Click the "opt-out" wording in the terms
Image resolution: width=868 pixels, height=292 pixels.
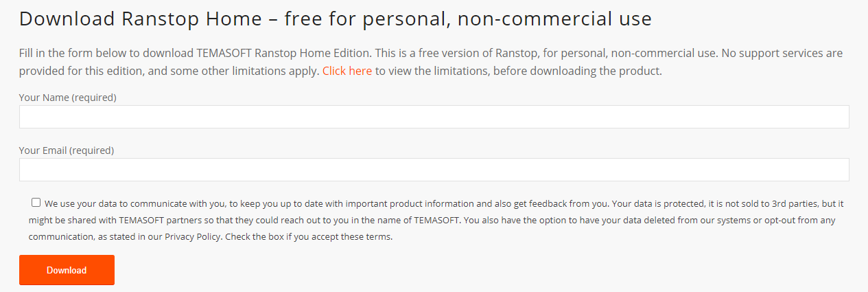click(777, 221)
